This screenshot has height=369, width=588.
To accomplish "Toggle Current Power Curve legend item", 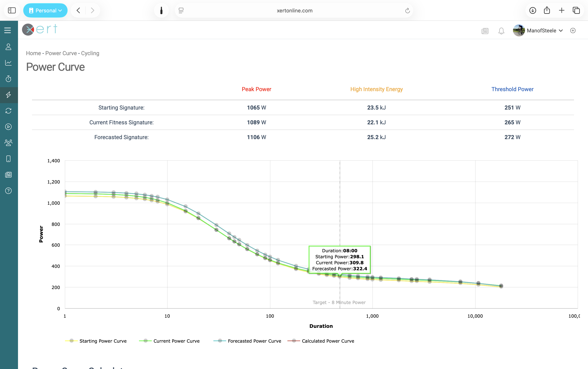I will point(169,341).
